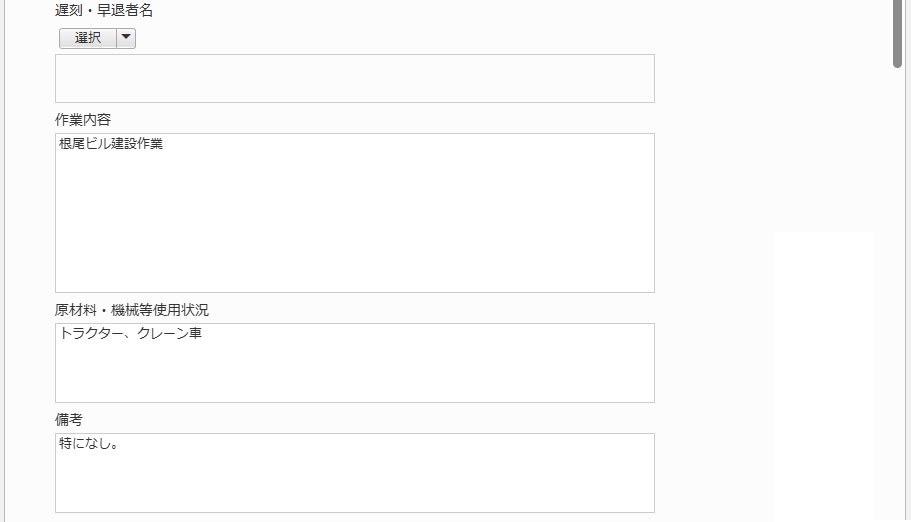Click the 備考 label
Viewport: 911px width, 522px height.
coord(69,420)
